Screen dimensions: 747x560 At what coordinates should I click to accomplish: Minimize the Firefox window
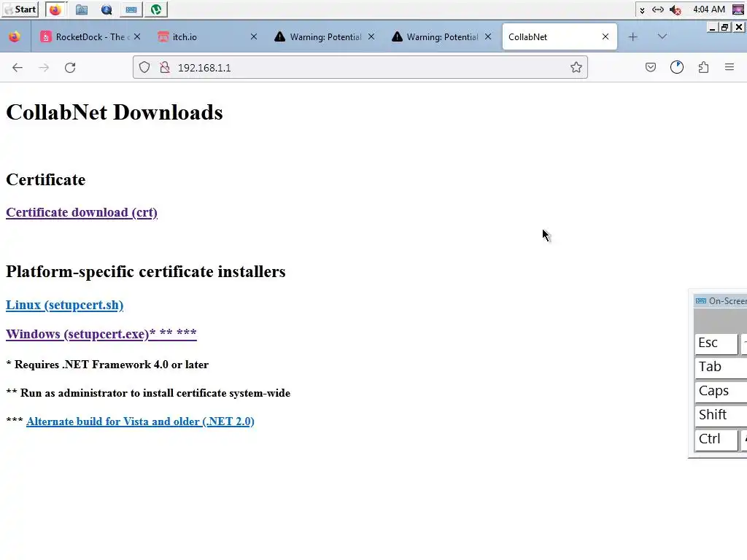pyautogui.click(x=712, y=28)
